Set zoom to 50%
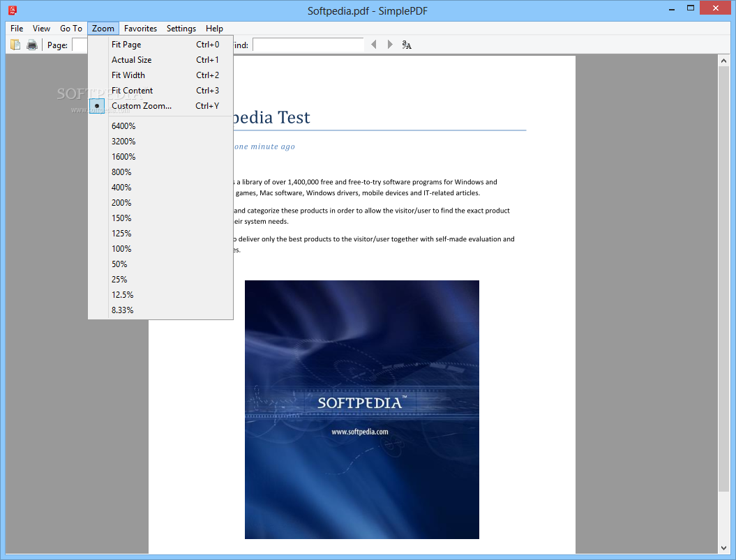This screenshot has width=736, height=560. click(160, 264)
